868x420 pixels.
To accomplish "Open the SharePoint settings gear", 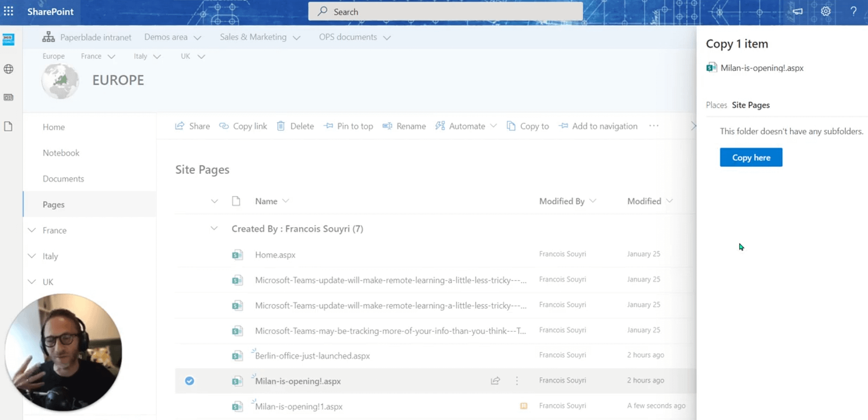I will (x=826, y=11).
